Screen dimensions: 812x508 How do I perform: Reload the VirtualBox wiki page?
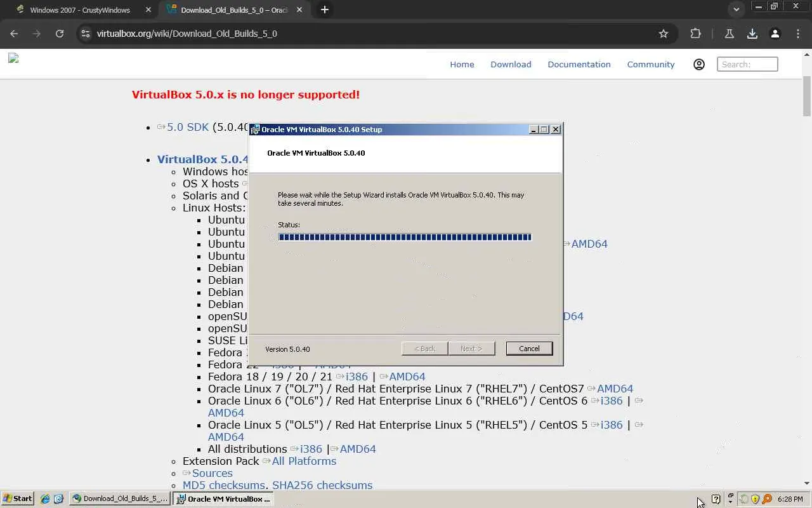click(x=60, y=34)
